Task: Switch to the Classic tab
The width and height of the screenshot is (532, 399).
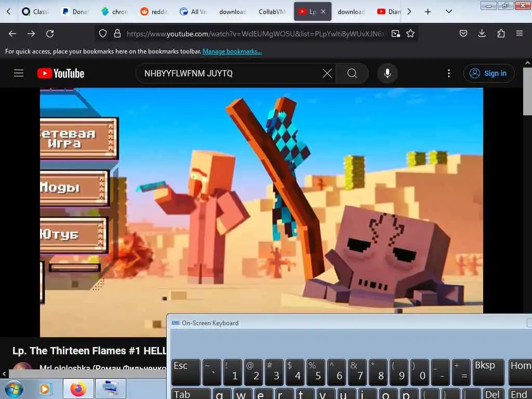Action: pos(36,11)
